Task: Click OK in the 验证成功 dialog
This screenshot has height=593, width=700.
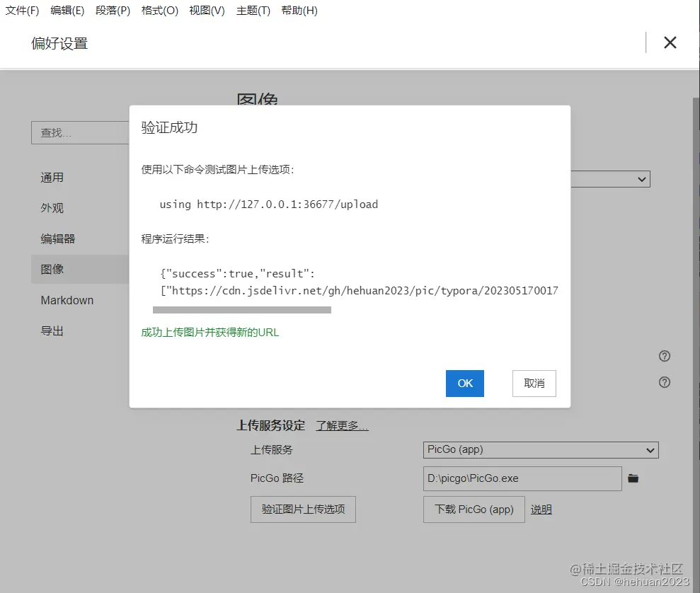Action: pos(465,384)
